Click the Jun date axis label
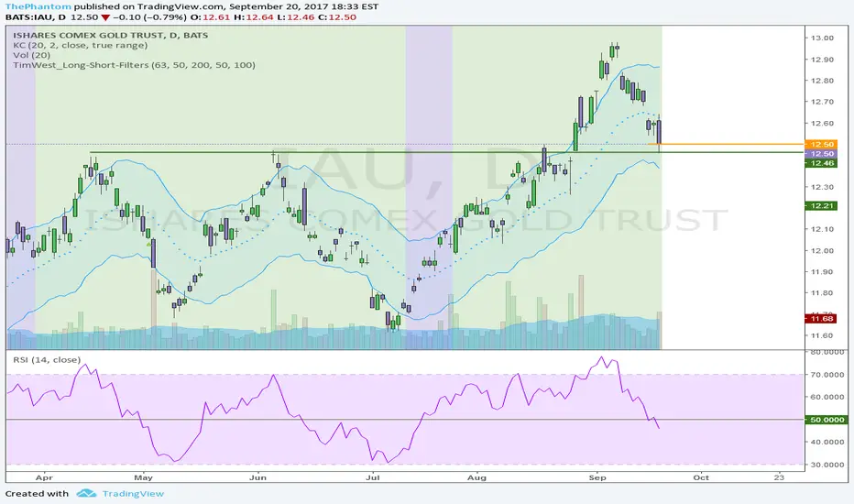Viewport: 854px width, 504px height. coord(257,477)
